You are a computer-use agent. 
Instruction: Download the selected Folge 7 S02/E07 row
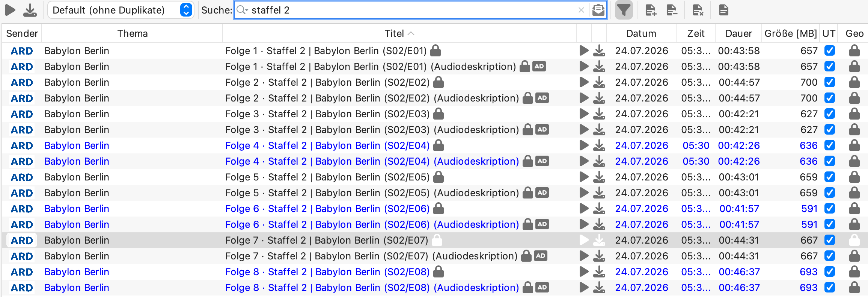[x=599, y=240]
